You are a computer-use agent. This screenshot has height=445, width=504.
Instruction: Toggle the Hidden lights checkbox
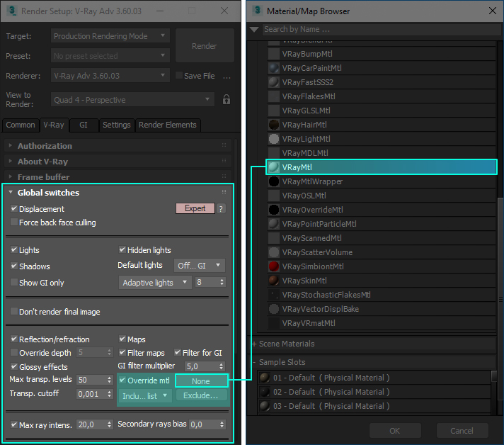[122, 249]
